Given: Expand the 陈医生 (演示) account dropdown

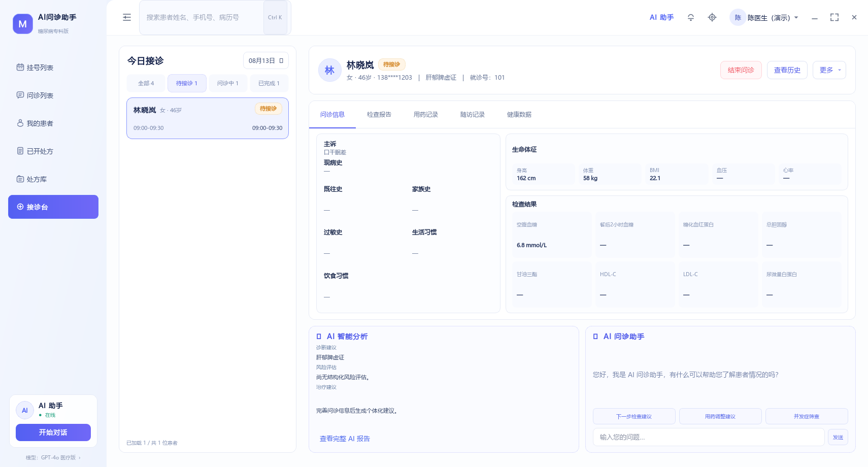Looking at the screenshot, I should point(765,18).
